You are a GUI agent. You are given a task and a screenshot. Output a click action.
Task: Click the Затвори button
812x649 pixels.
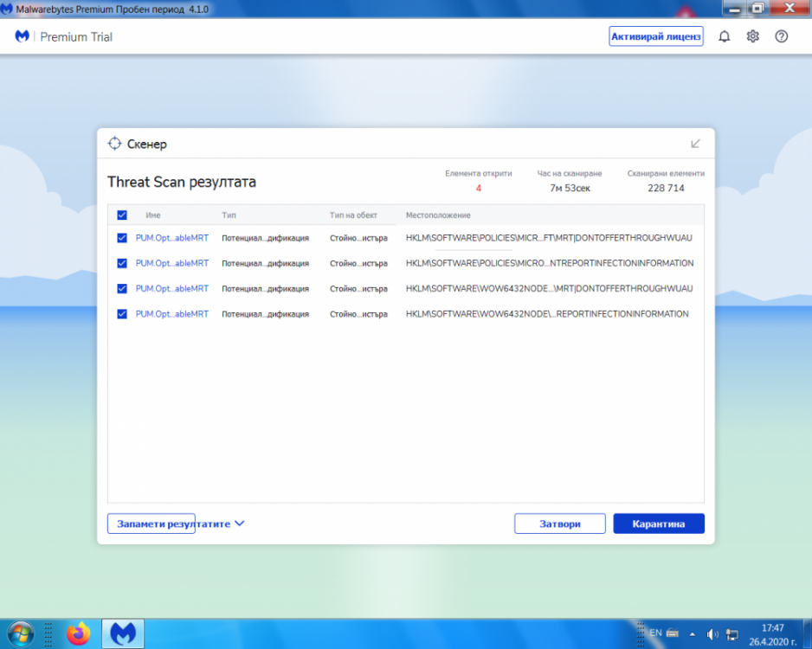(x=560, y=524)
